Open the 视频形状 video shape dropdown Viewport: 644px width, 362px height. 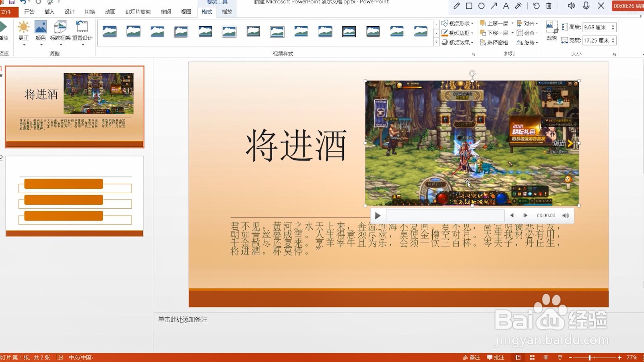coord(458,23)
